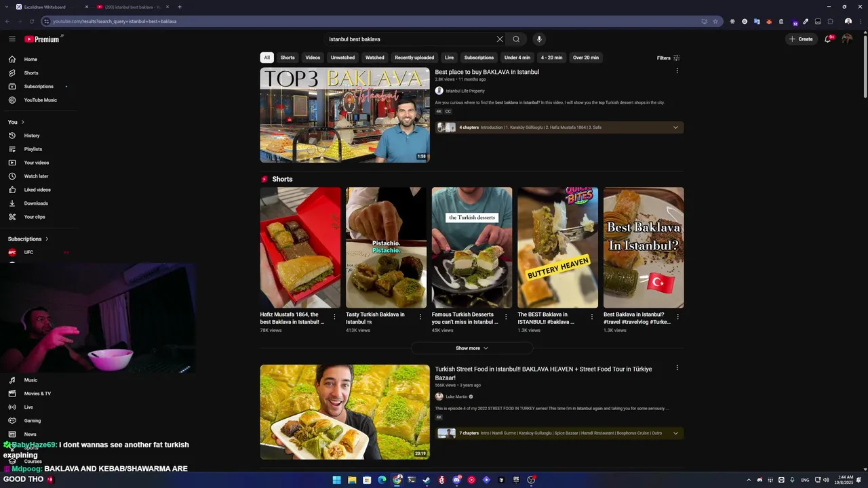This screenshot has height=488, width=868.
Task: Open the Istanbul Life Property channel
Action: point(465,91)
